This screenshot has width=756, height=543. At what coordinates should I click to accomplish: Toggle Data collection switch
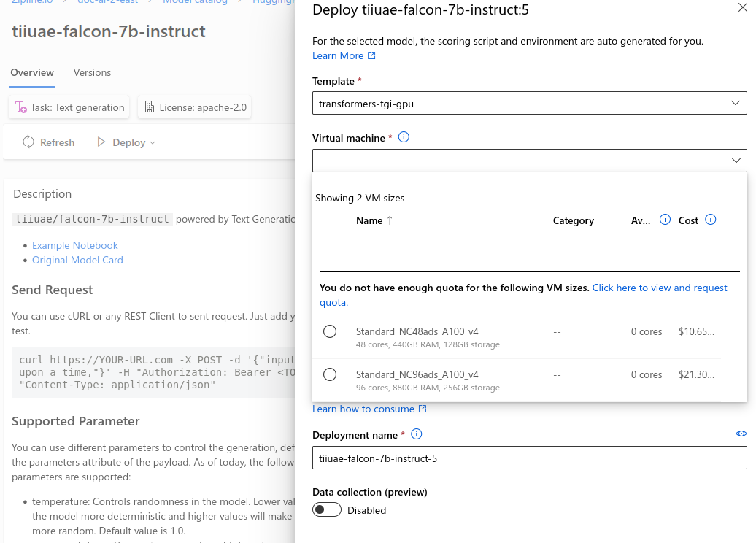tap(327, 509)
